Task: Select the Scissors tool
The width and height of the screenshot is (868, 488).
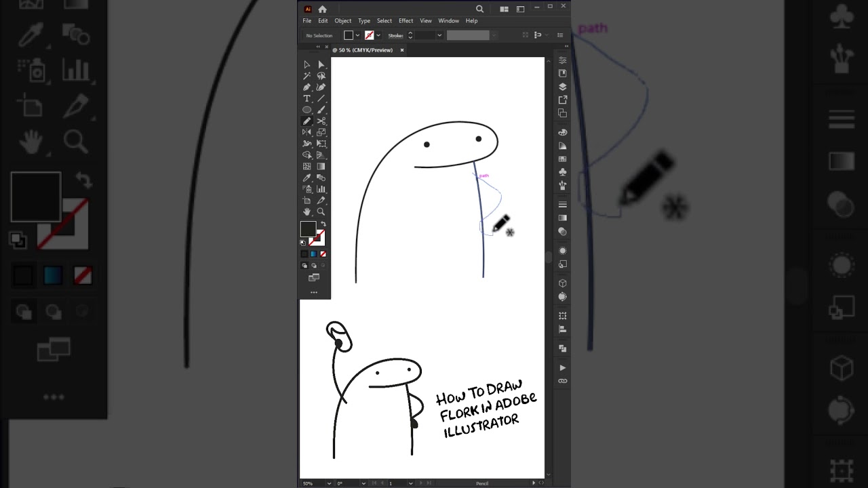Action: (x=321, y=121)
